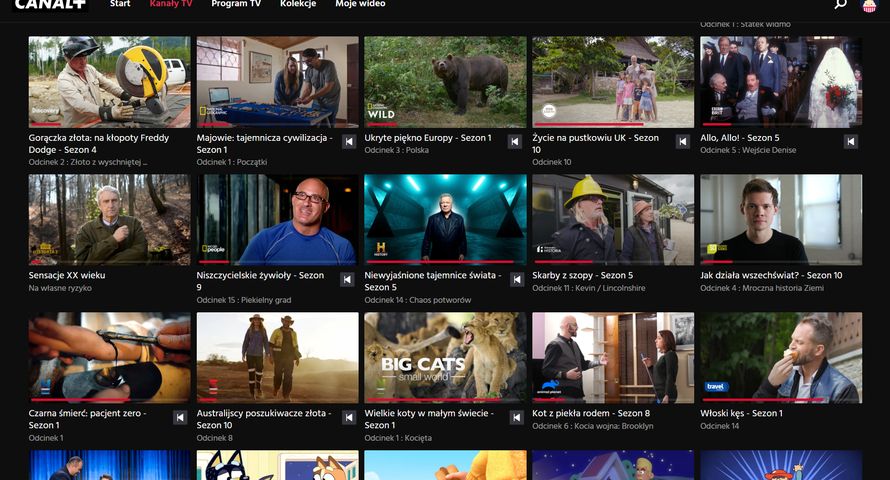Open Moje wideo section
The height and width of the screenshot is (480, 890).
click(360, 4)
